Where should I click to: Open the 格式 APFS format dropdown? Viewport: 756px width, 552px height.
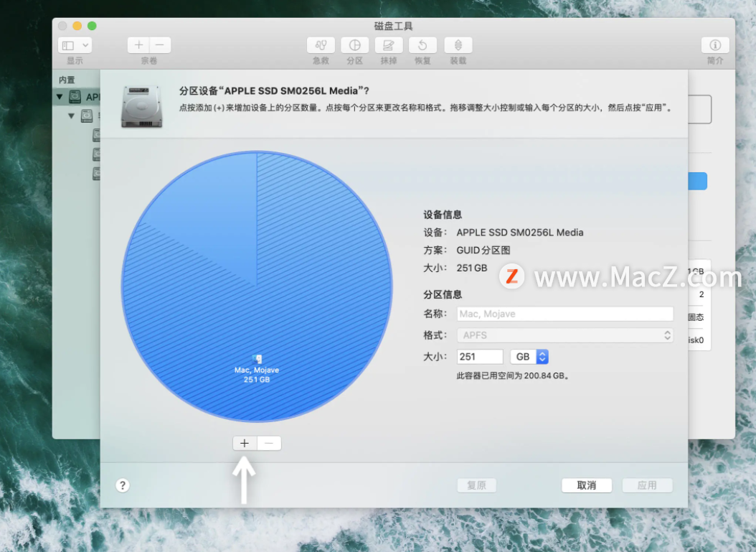(565, 335)
